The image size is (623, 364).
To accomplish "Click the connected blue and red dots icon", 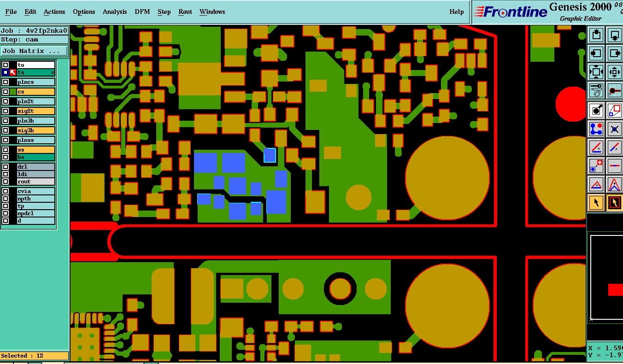I will (x=596, y=129).
